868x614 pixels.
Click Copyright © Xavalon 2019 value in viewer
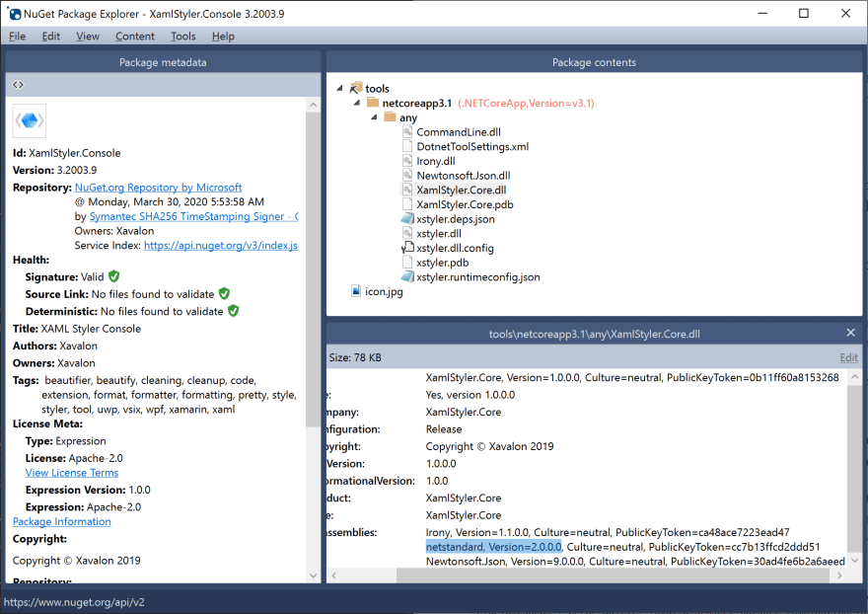point(489,446)
